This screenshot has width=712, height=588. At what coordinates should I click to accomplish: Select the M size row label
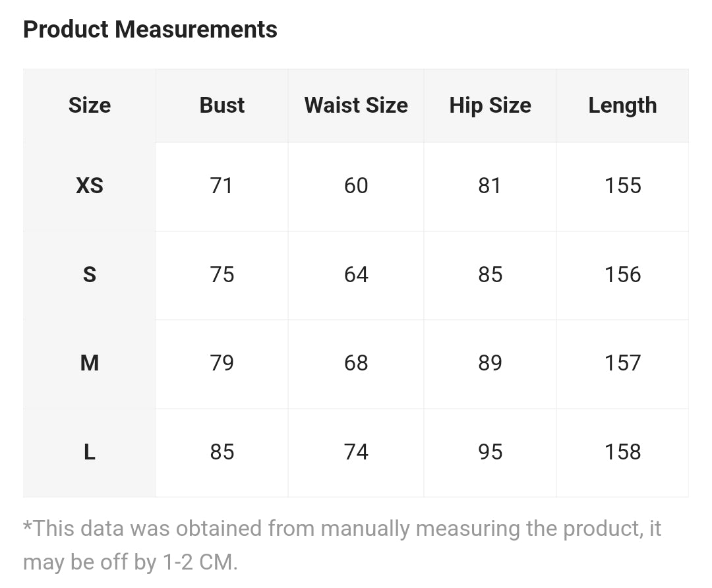pyautogui.click(x=90, y=363)
